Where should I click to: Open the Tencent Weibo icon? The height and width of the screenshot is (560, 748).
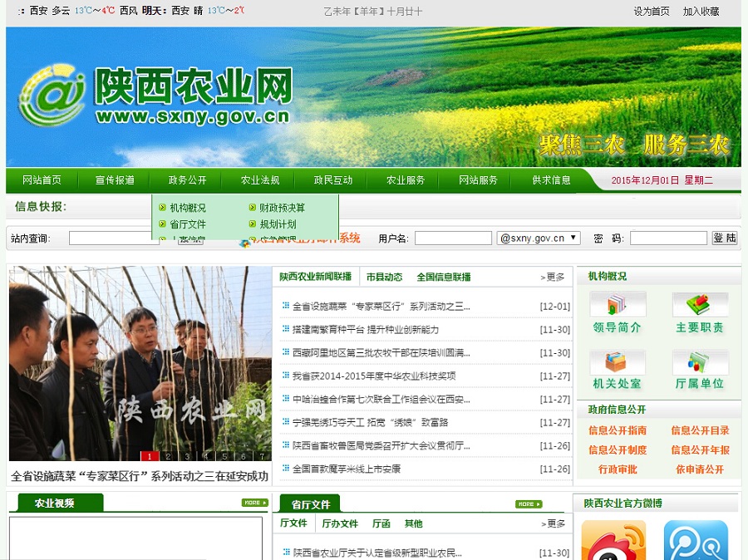coord(696,540)
